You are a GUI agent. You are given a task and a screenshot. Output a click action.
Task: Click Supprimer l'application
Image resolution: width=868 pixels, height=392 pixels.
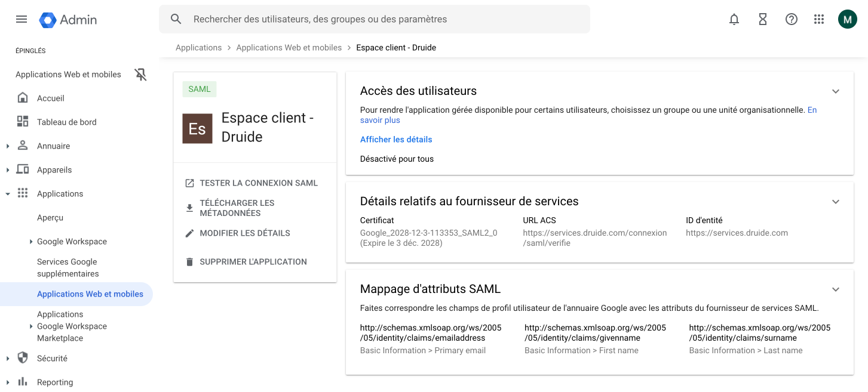(253, 262)
